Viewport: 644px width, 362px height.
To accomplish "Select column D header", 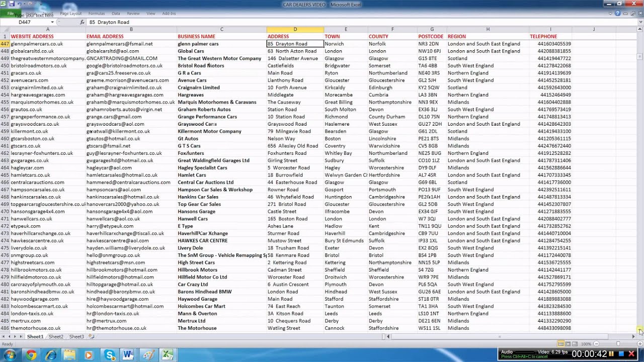I will [x=295, y=29].
